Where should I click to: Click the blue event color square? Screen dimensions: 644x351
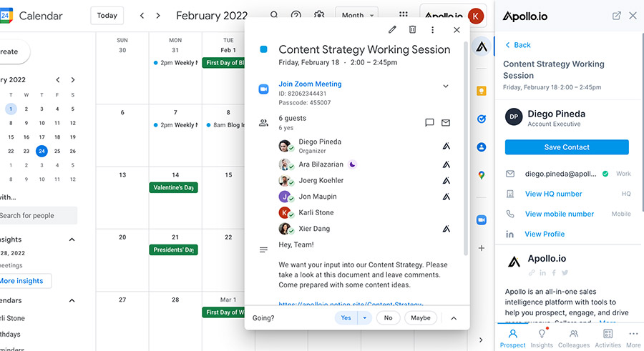tap(263, 49)
